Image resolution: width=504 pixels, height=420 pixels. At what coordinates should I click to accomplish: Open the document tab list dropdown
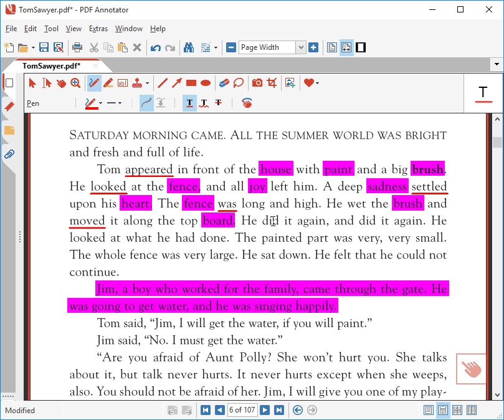[497, 64]
